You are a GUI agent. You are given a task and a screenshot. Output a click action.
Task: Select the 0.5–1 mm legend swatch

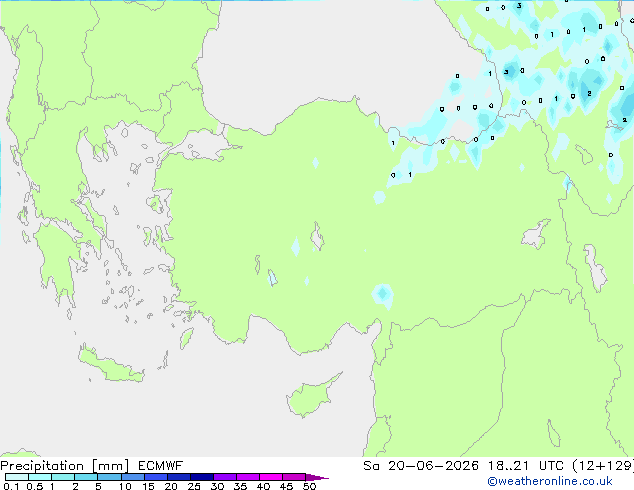pos(40,477)
